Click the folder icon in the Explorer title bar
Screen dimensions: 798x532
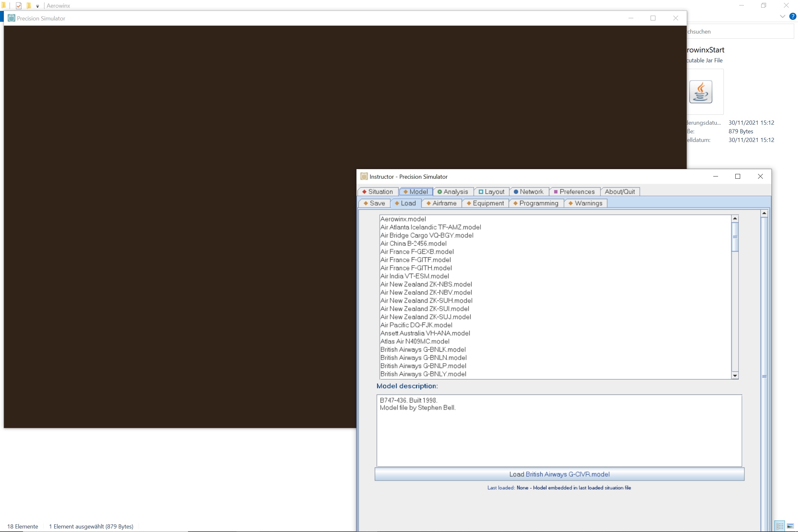click(4, 5)
